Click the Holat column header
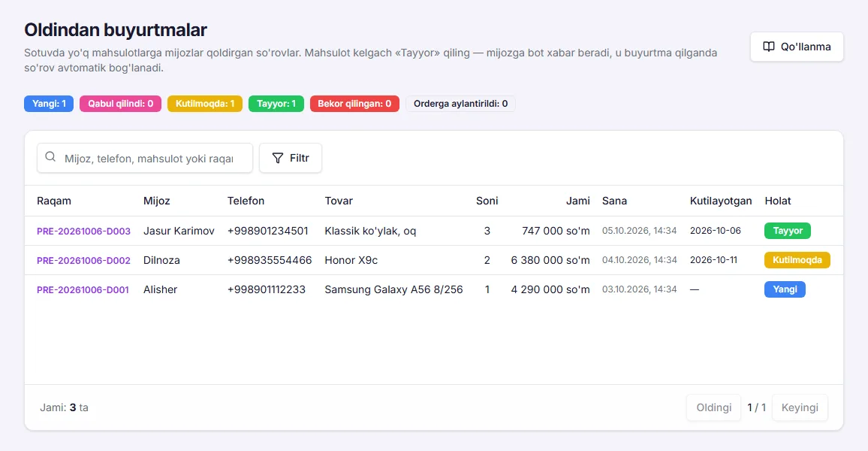 click(778, 201)
